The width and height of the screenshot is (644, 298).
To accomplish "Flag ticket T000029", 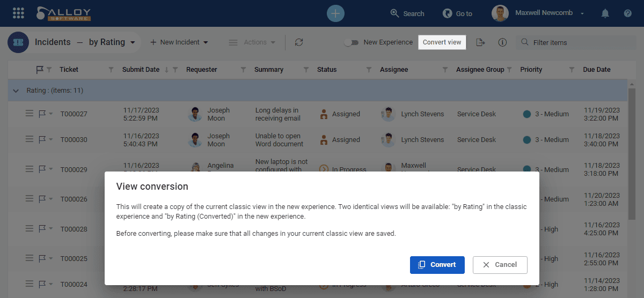I will 42,169.
